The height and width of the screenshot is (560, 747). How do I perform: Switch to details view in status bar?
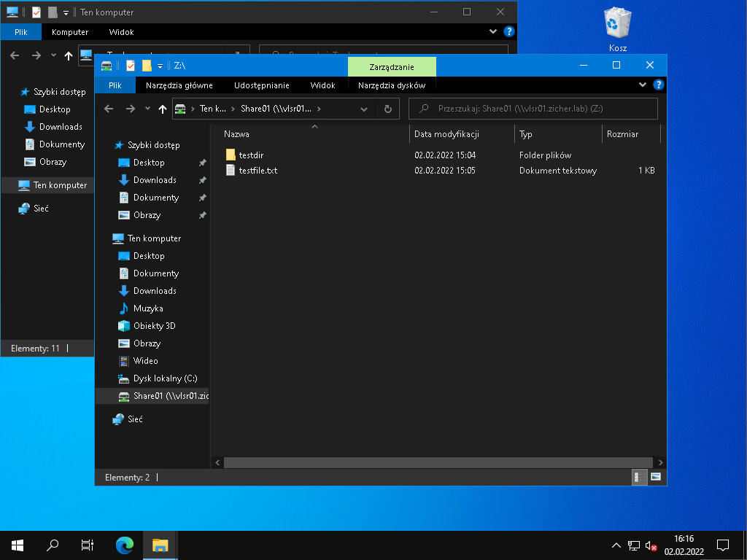[x=638, y=477]
